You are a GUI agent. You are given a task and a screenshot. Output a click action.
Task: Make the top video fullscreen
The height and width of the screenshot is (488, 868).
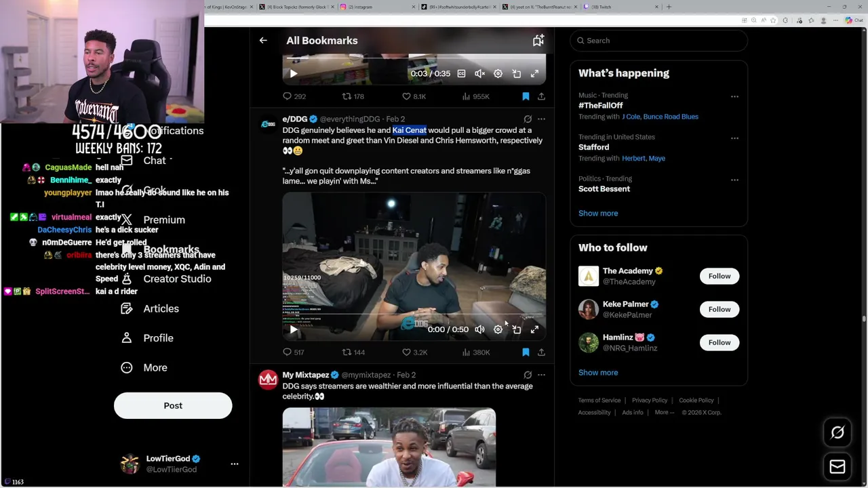click(534, 73)
